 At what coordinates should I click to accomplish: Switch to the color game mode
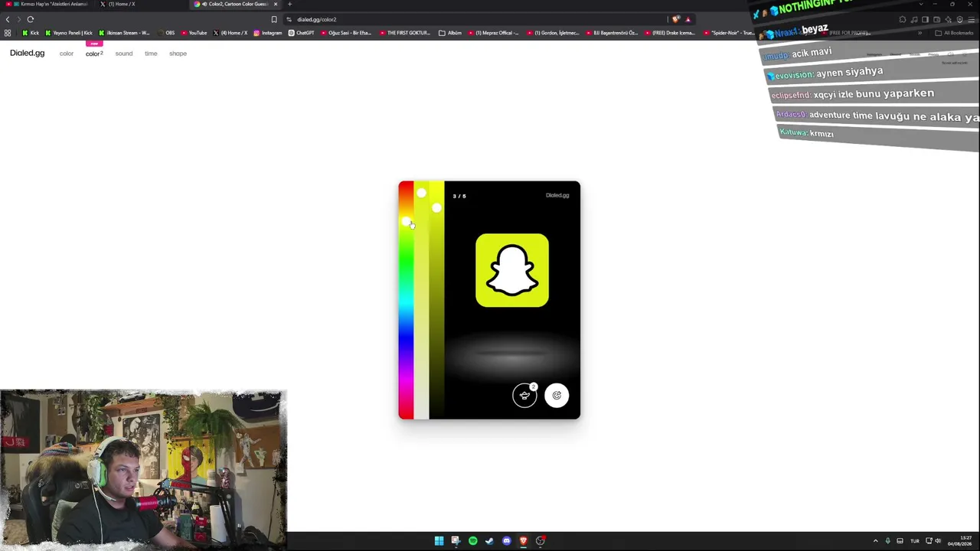tap(67, 54)
